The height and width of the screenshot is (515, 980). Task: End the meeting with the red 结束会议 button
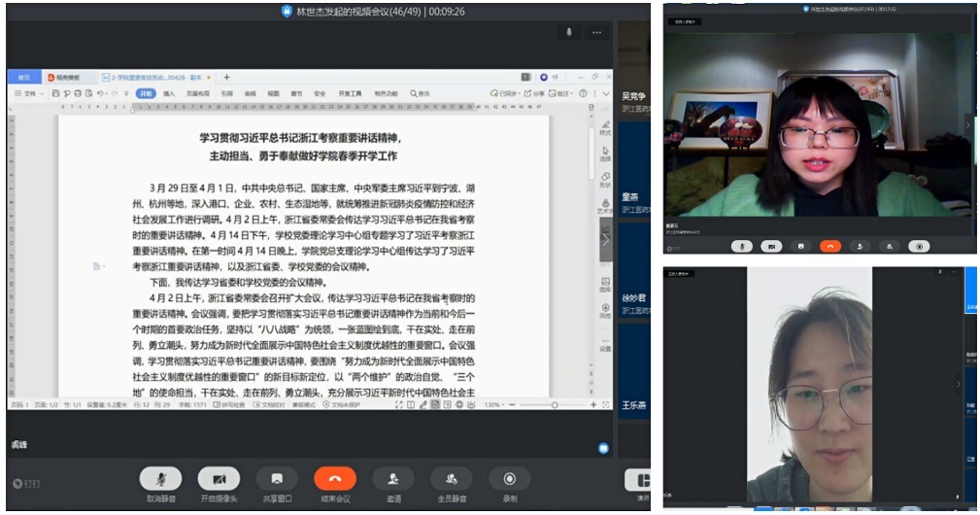click(x=335, y=479)
